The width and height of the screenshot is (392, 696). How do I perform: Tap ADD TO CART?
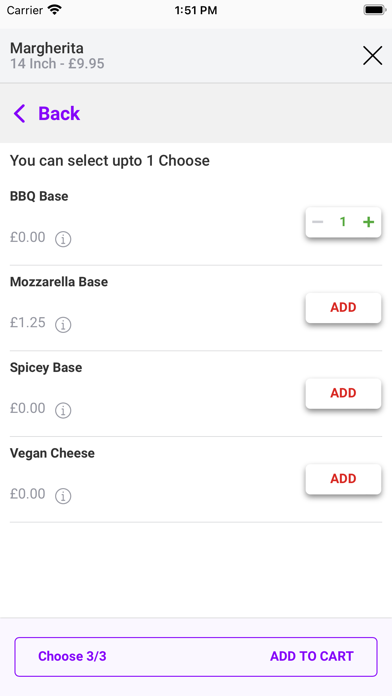[312, 656]
